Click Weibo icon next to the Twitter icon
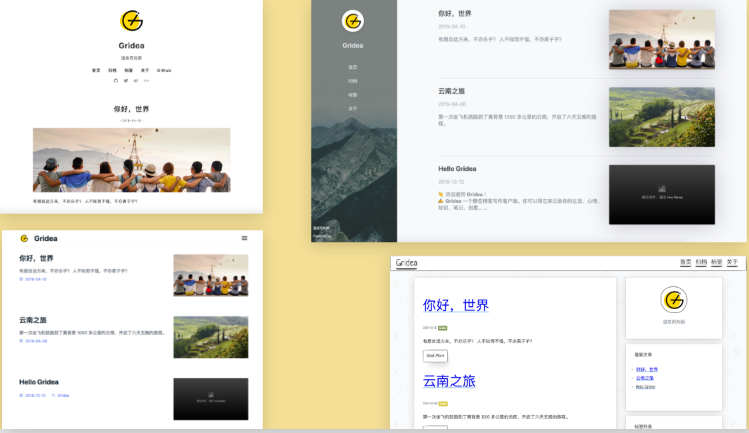The width and height of the screenshot is (749, 433). click(x=136, y=81)
